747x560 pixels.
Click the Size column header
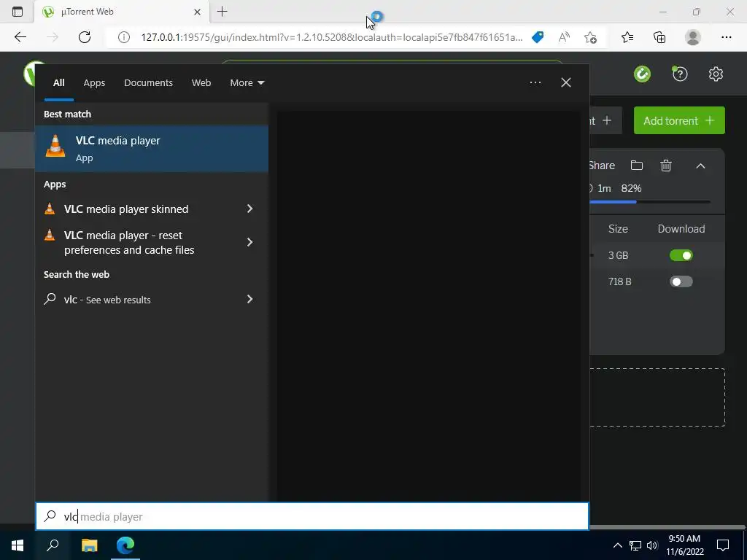[x=618, y=228]
